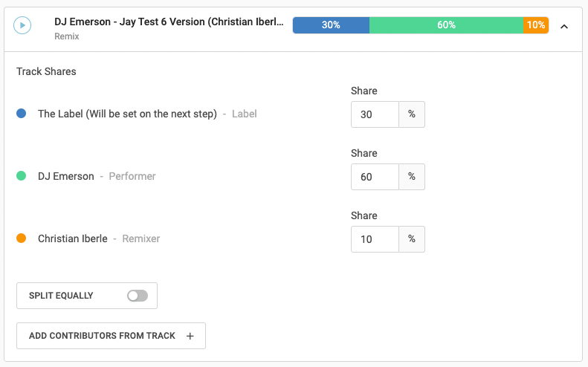Click the percent symbol beside Christian Iberle share

pos(412,239)
